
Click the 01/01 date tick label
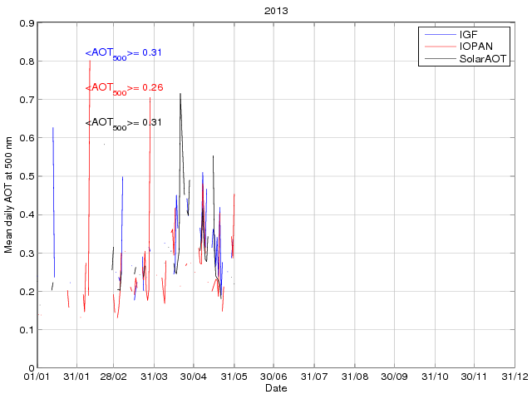pyautogui.click(x=37, y=377)
